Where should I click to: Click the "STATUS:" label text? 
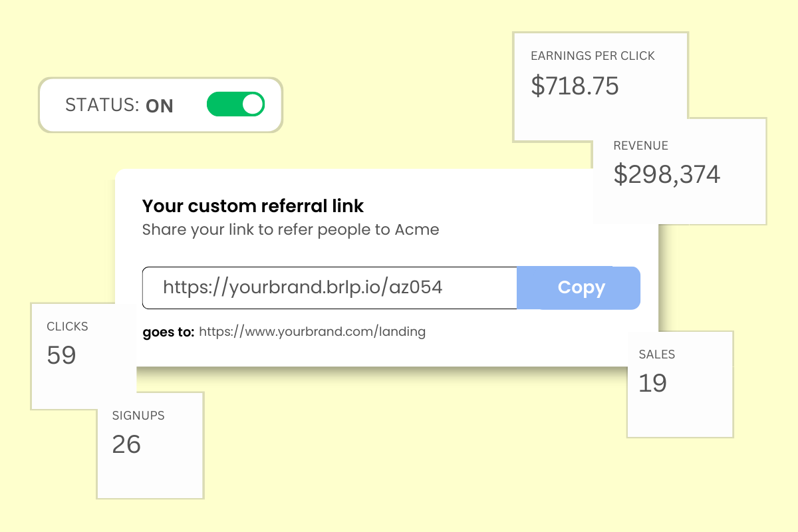click(x=102, y=105)
